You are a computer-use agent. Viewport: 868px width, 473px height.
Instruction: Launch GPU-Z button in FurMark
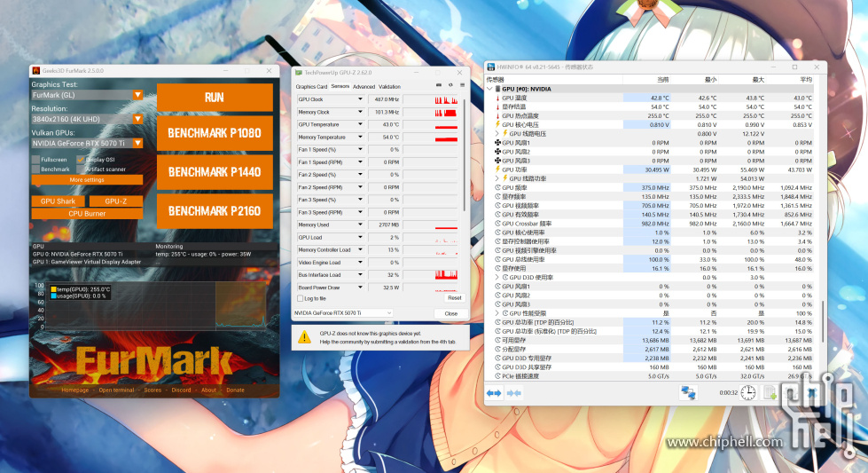point(115,201)
